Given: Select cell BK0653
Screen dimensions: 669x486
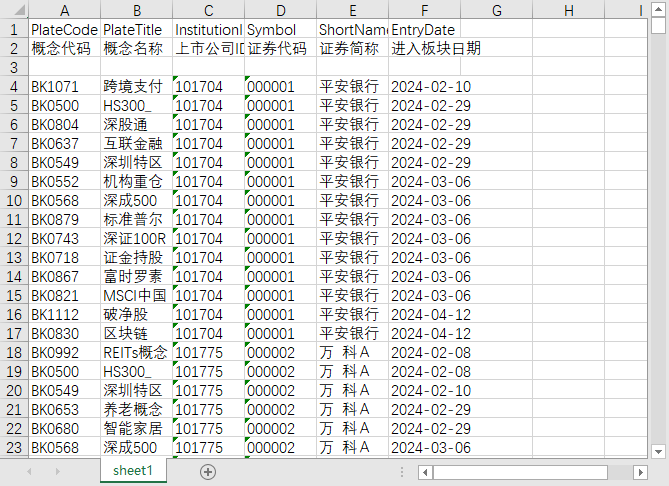Looking at the screenshot, I should (64, 409).
